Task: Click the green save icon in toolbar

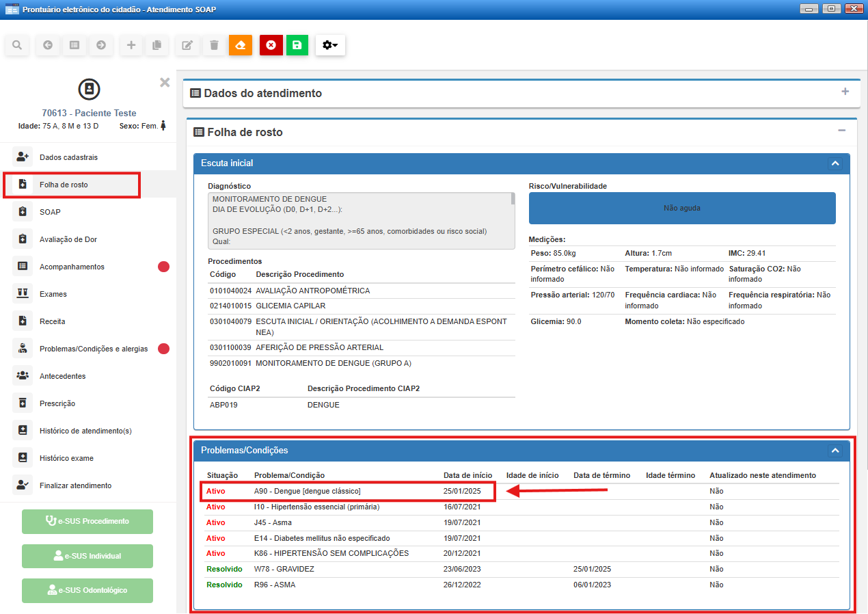Action: [297, 45]
